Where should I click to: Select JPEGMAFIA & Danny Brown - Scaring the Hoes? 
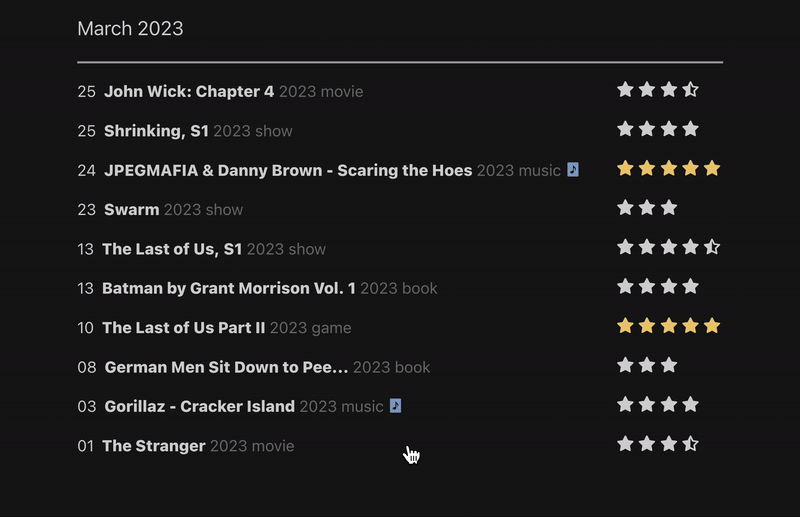click(x=288, y=170)
